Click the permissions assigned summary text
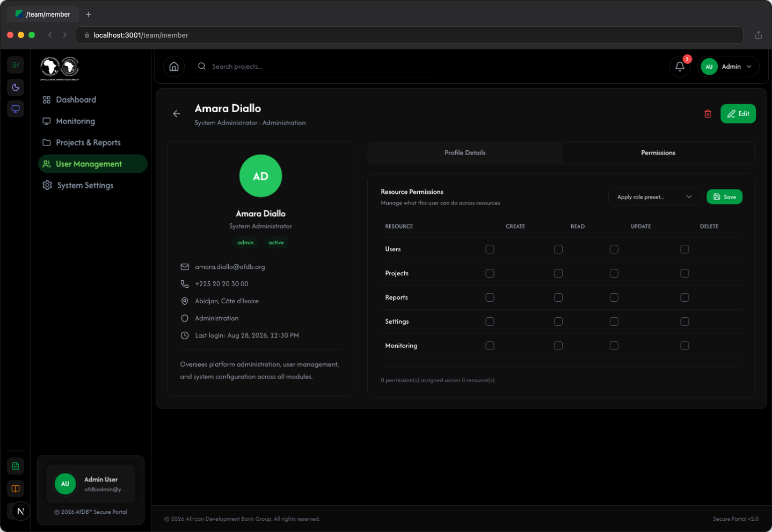This screenshot has height=532, width=772. (438, 380)
